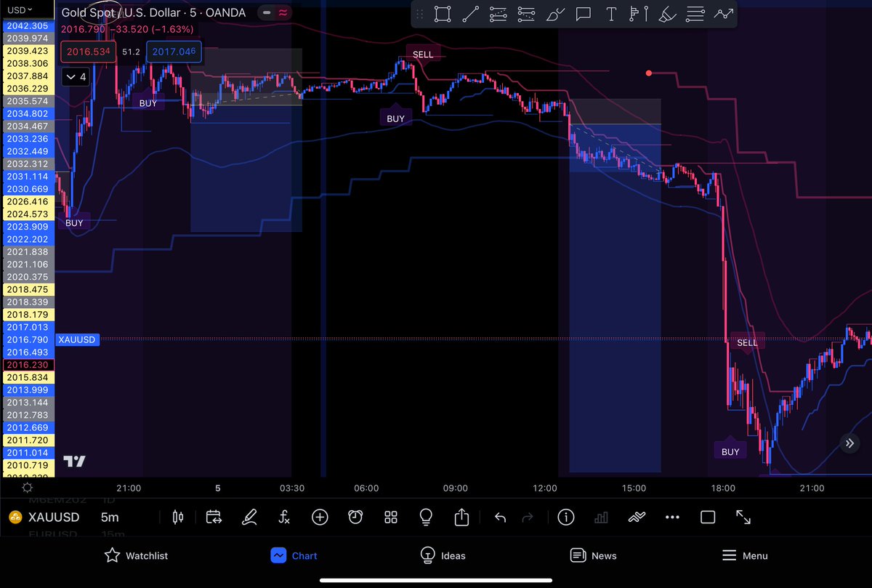Switch to Ideas tab
The width and height of the screenshot is (872, 588).
click(x=443, y=555)
